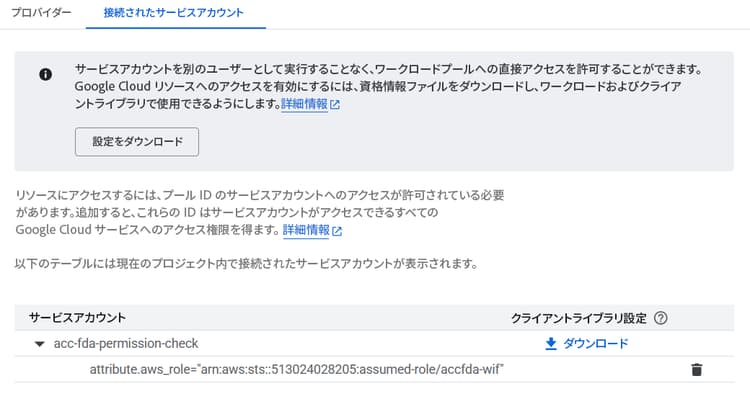Viewport: 750px width, 394px height.
Task: Click external-link icon in the info banner
Action: coord(335,105)
